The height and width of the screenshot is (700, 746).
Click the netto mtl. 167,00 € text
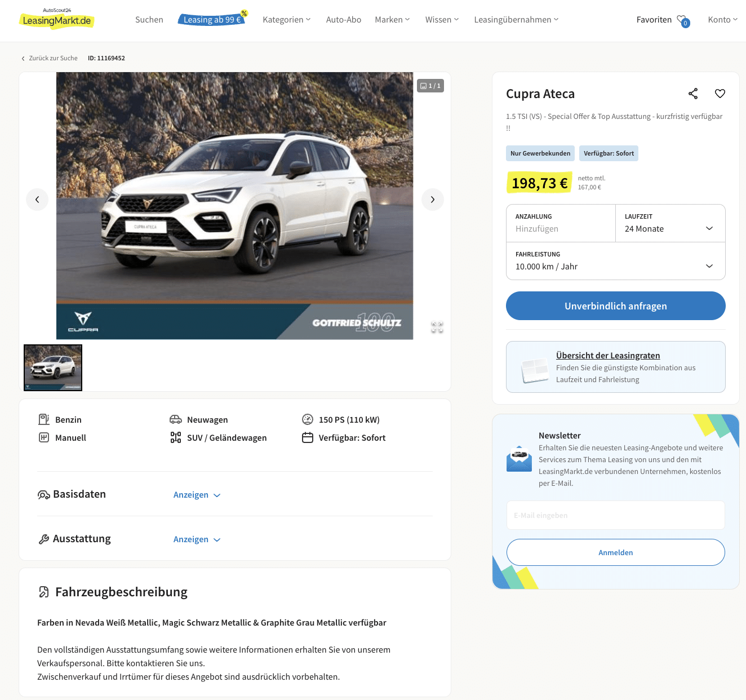592,183
